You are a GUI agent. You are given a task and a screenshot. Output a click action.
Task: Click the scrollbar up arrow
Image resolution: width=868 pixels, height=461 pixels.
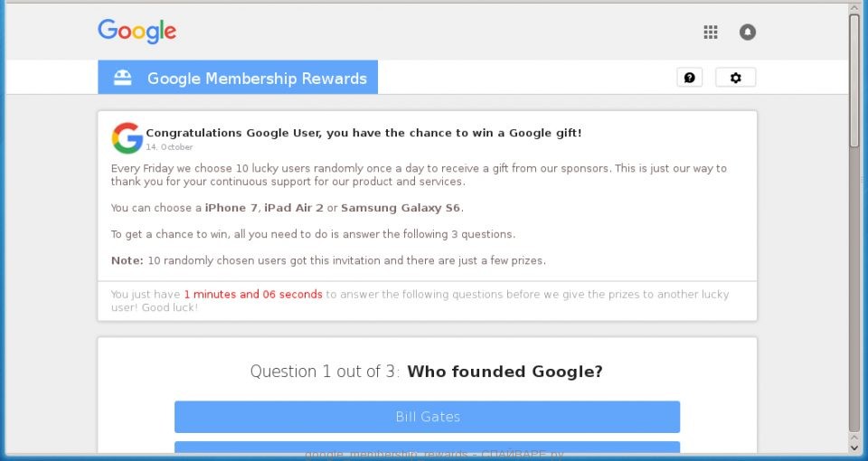854,8
